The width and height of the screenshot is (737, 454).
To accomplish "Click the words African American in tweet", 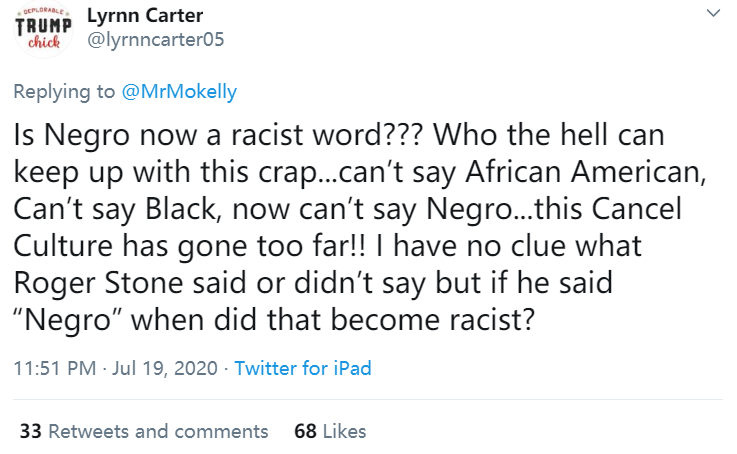I will tap(586, 172).
